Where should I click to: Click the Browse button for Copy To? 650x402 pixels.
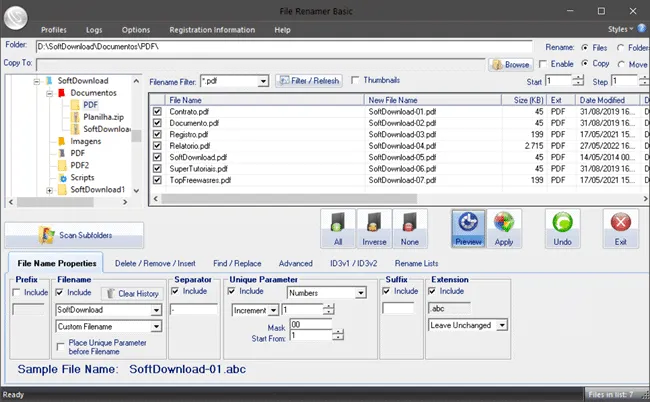[511, 65]
